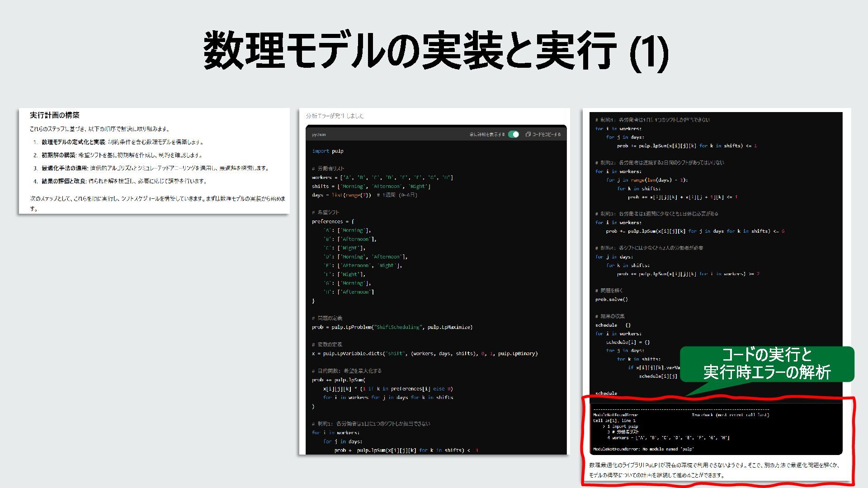Select the slide title 数理モデルの実装と実行 (1)
Viewport: 868px width, 488px height.
click(x=435, y=51)
